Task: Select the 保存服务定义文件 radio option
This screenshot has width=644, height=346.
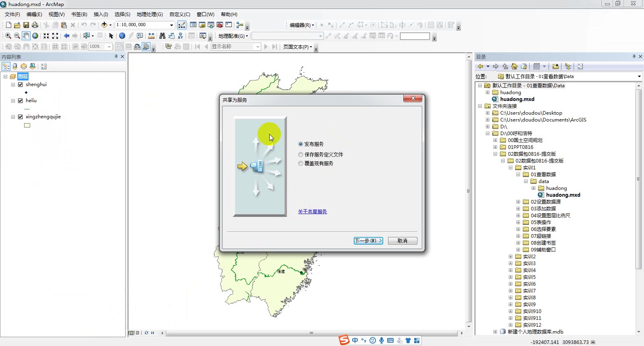Action: 301,154
